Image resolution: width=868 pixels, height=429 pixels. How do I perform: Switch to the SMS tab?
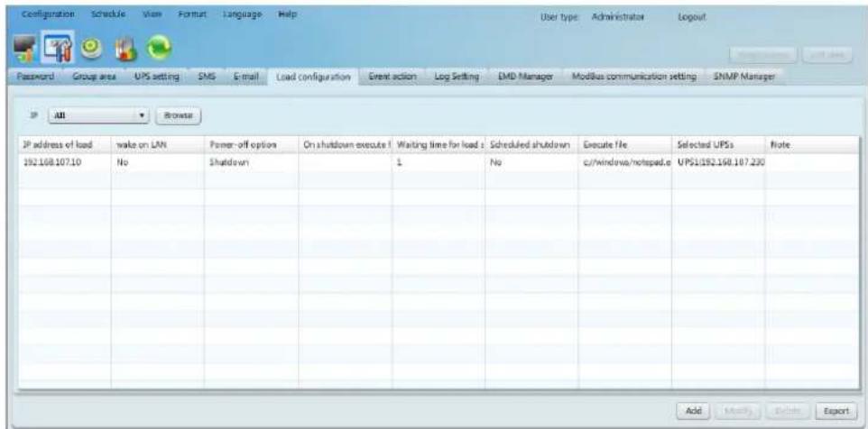point(207,78)
